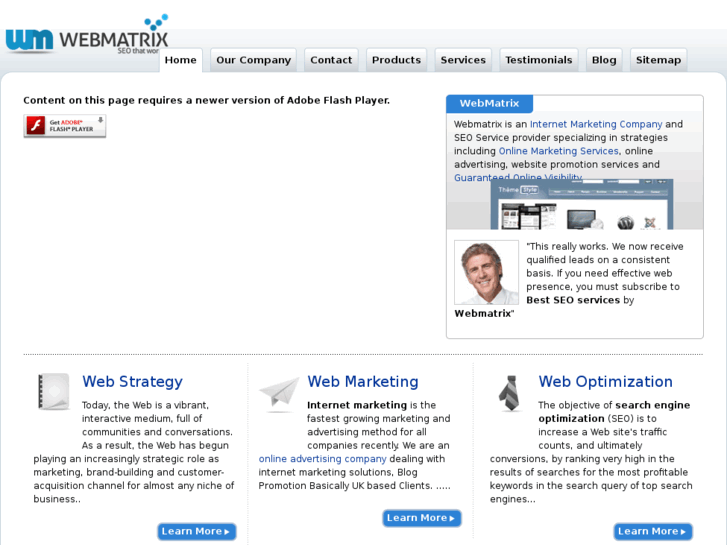Click the Web Strategy notebook icon
Screen dimensions: 727x545
pos(54,392)
